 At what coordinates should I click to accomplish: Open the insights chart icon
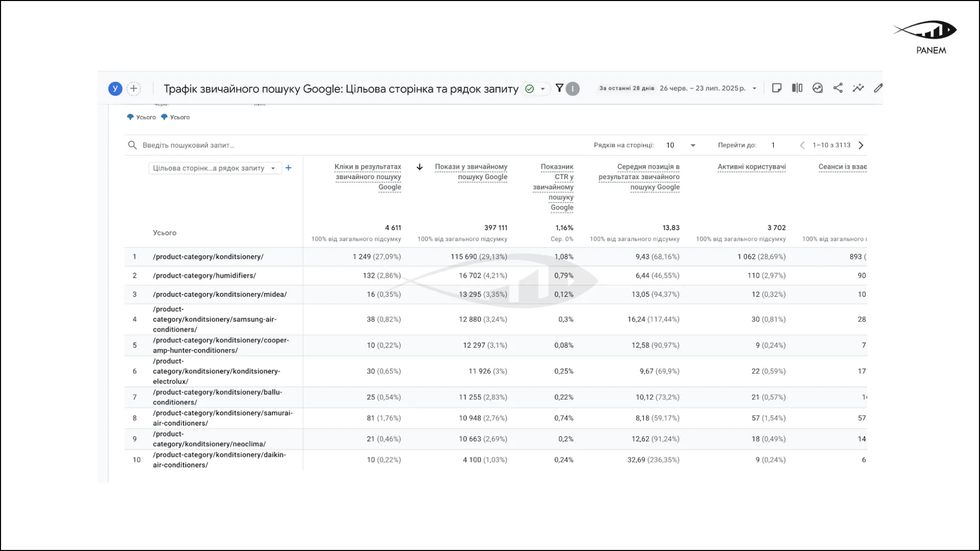(818, 88)
